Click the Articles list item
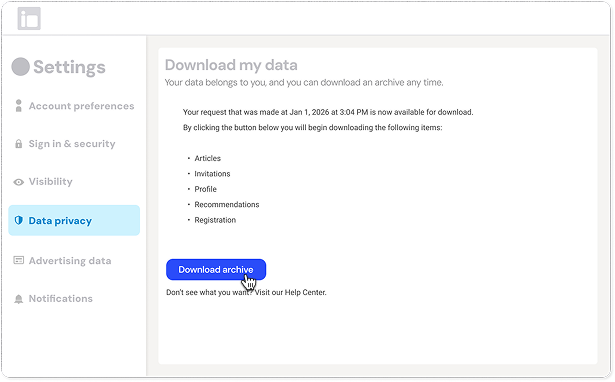Screen dimensions: 615x382 pyautogui.click(x=207, y=158)
